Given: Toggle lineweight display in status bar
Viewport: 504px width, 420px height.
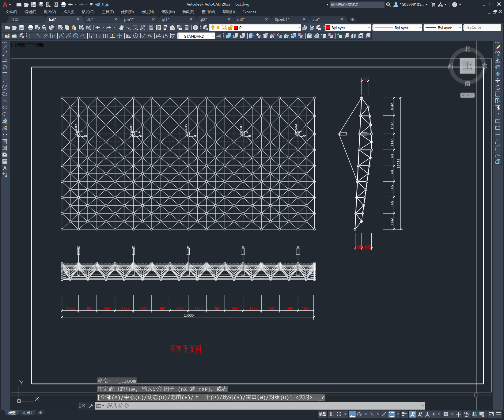Looking at the screenshot, I should tap(404, 414).
